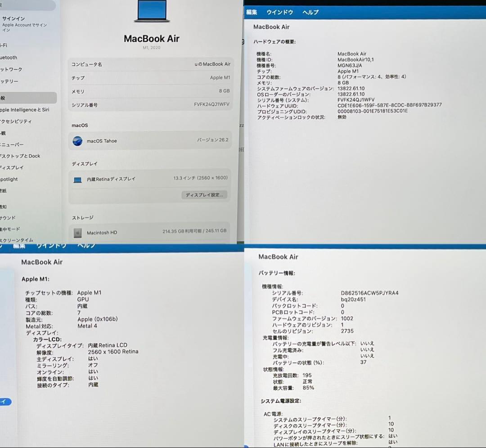
Task: Click the コアの総数 value with パフォーマンス: 4
Action: 372,77
